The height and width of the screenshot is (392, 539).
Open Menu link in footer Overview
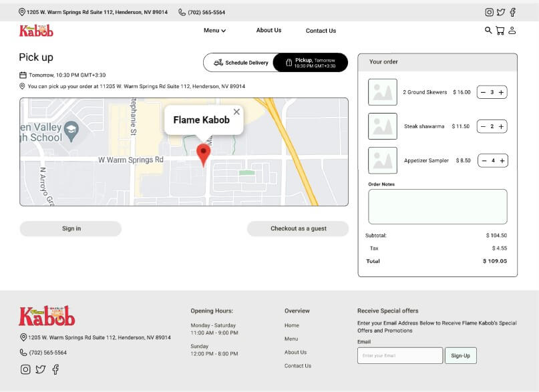[x=291, y=339]
